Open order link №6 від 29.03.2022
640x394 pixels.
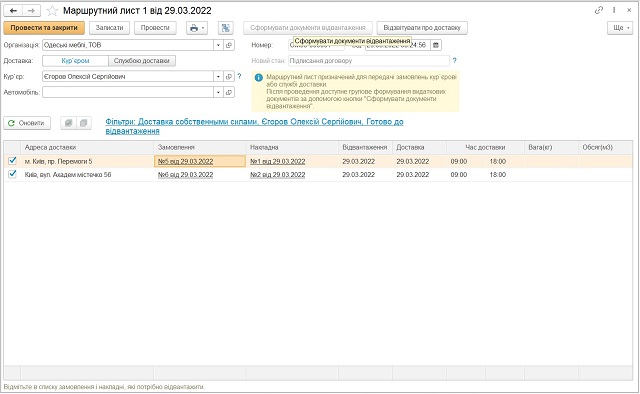click(x=185, y=174)
